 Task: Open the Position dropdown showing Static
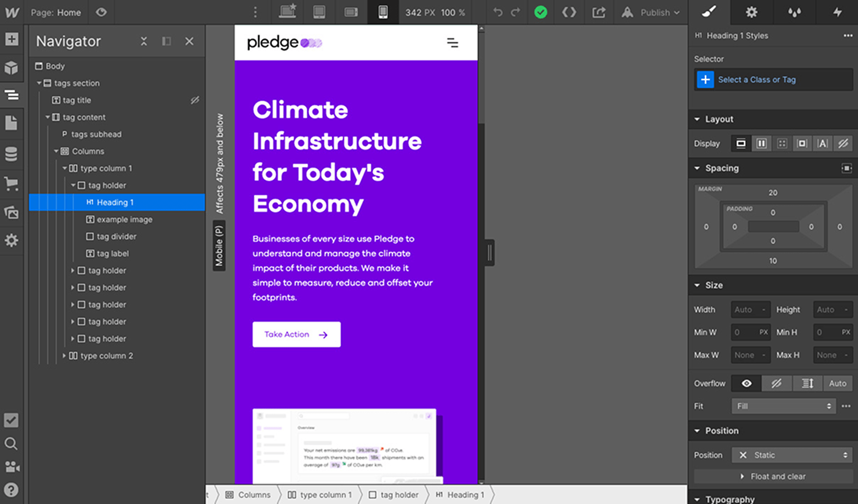click(792, 455)
